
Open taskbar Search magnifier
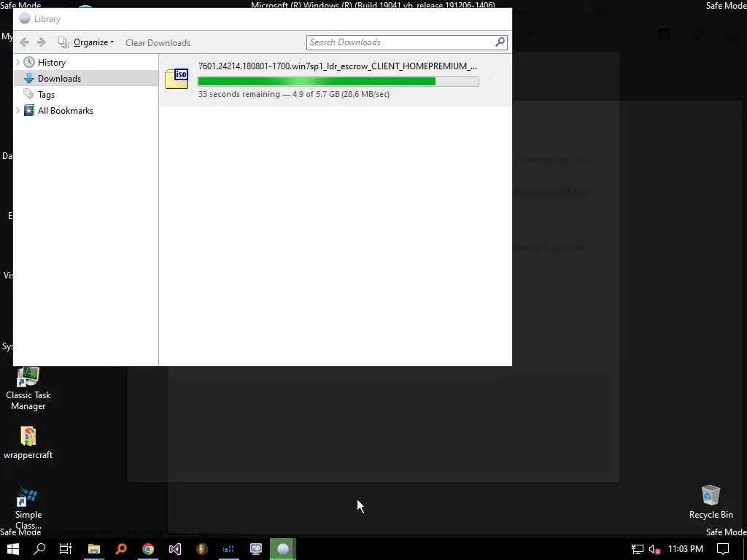[39, 549]
